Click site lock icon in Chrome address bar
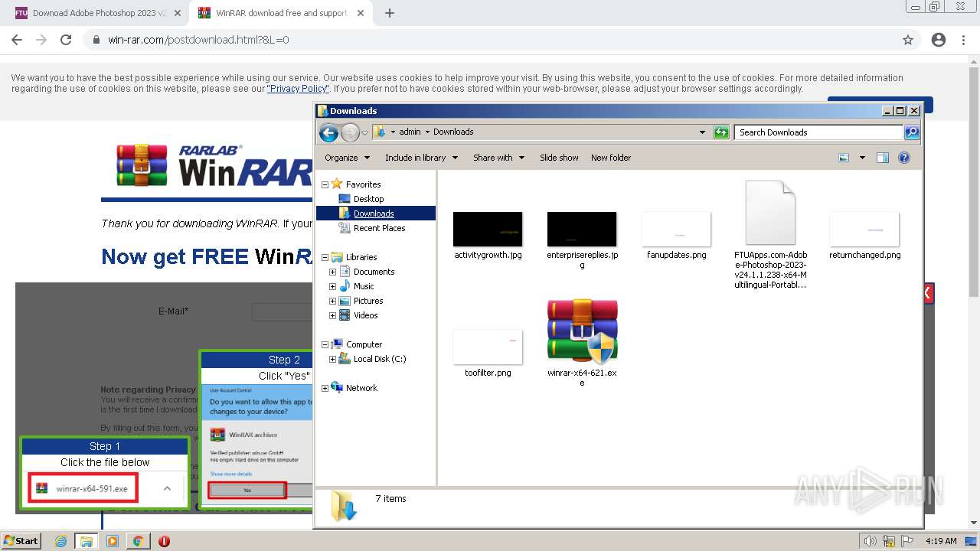980x551 pixels. pos(96,40)
